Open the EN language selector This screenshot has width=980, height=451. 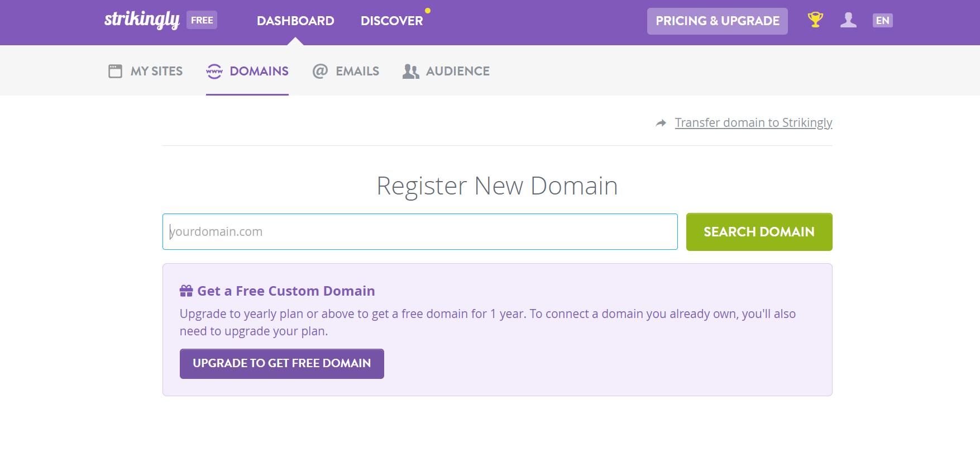[x=882, y=21]
